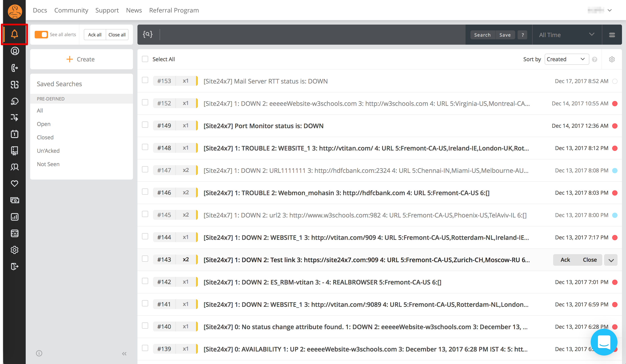Open the Sort by Created dropdown
The width and height of the screenshot is (626, 364).
(566, 59)
